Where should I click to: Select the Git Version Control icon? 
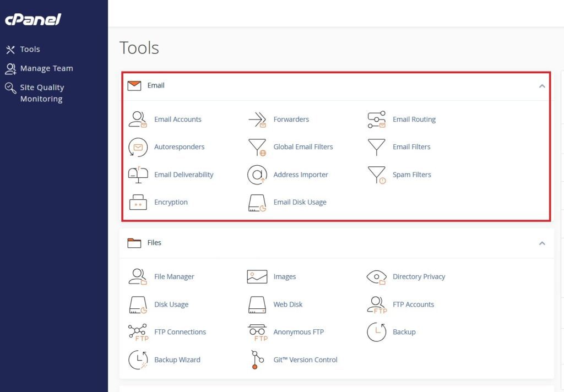tap(255, 360)
